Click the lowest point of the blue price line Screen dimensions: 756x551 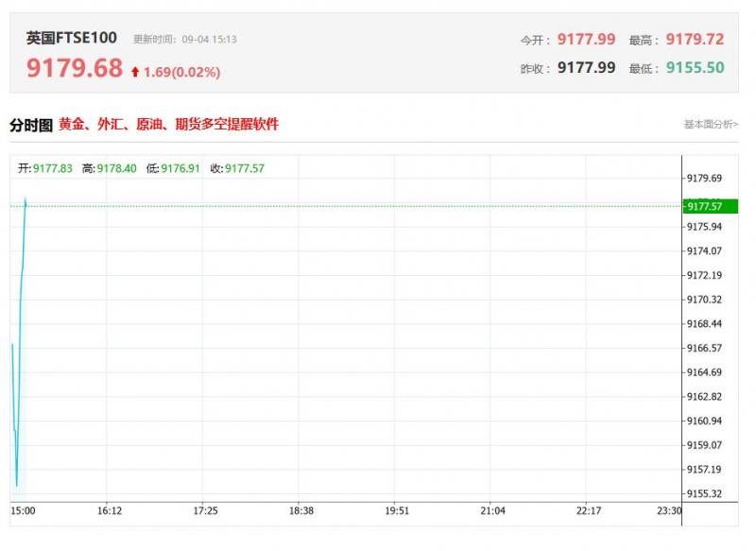tap(16, 485)
